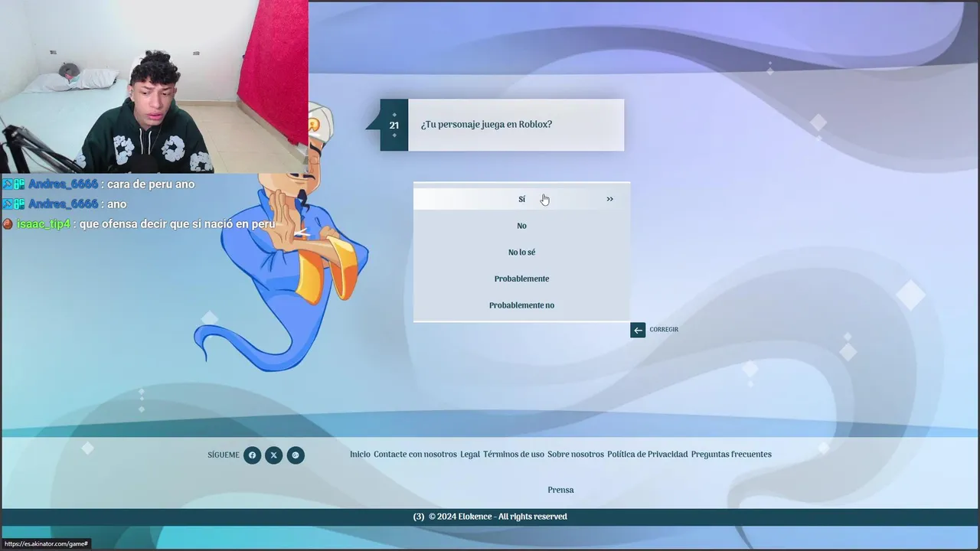Viewport: 980px width, 551px height.
Task: Click isaac_tip4's chat message
Action: click(x=139, y=224)
